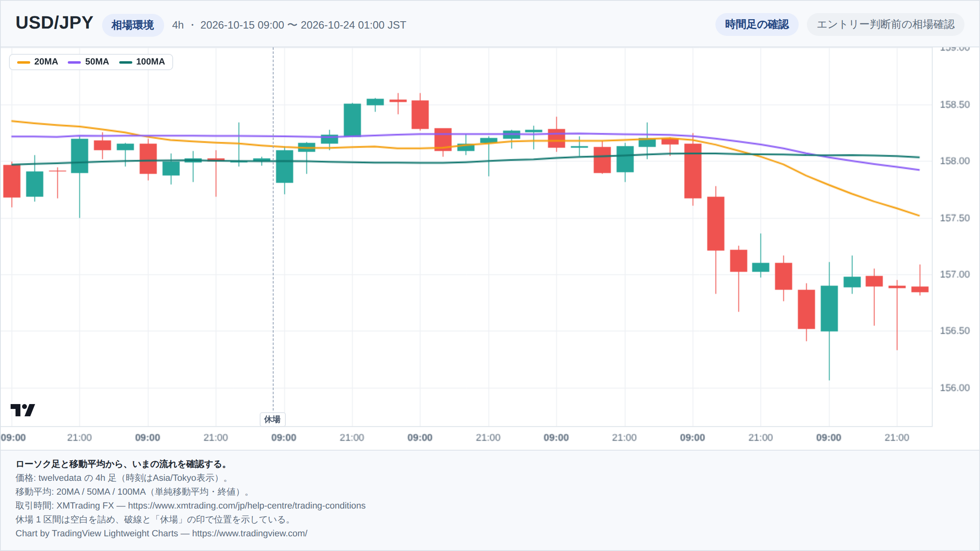Screen dimensions: 980x551
Task: Click the 158.50 price axis label
Action: point(954,104)
